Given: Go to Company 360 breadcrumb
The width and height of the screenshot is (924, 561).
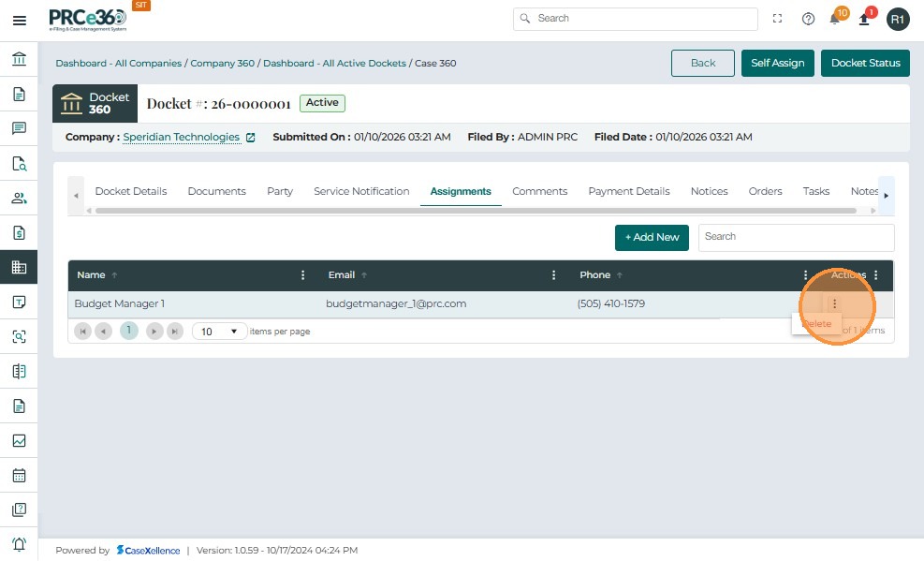Looking at the screenshot, I should pyautogui.click(x=222, y=64).
